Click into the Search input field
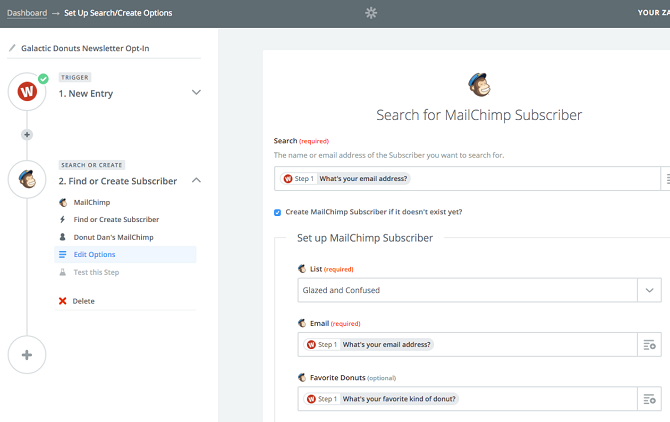This screenshot has height=422, width=670. tap(467, 179)
